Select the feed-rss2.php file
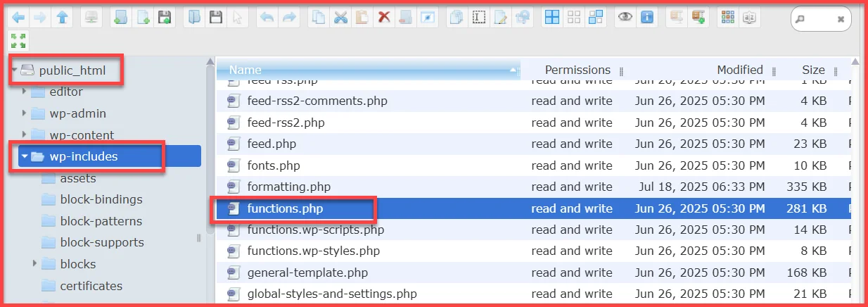Image resolution: width=868 pixels, height=307 pixels. [286, 123]
